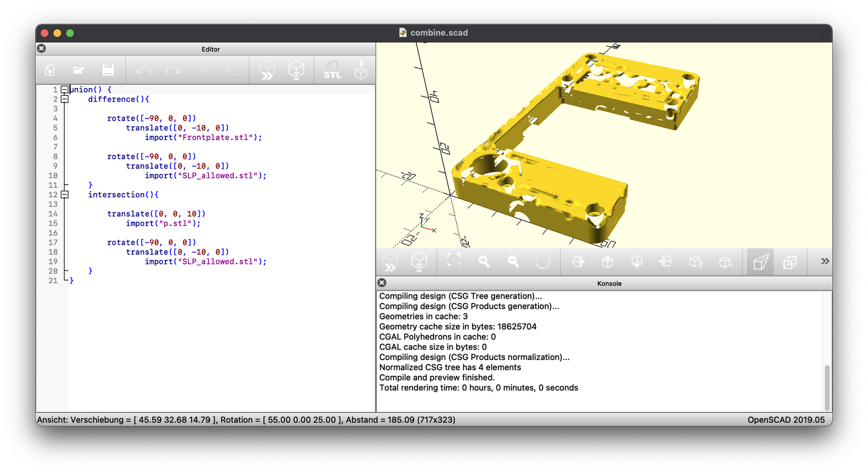Click the OpenSCAD 2019.05 status bar text
This screenshot has width=868, height=473.
[786, 420]
